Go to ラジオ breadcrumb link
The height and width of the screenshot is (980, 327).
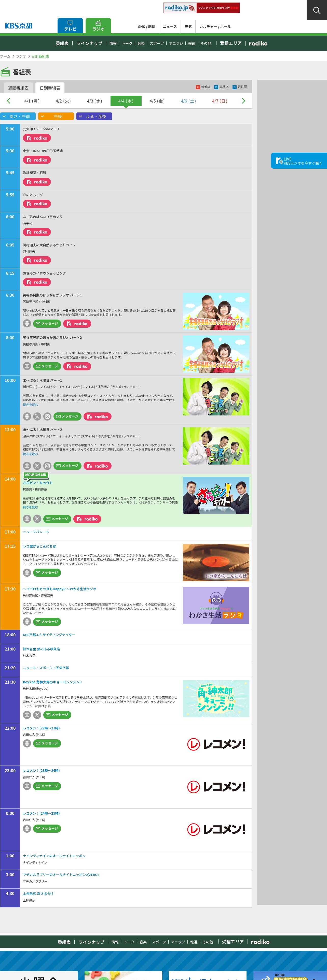(x=21, y=56)
